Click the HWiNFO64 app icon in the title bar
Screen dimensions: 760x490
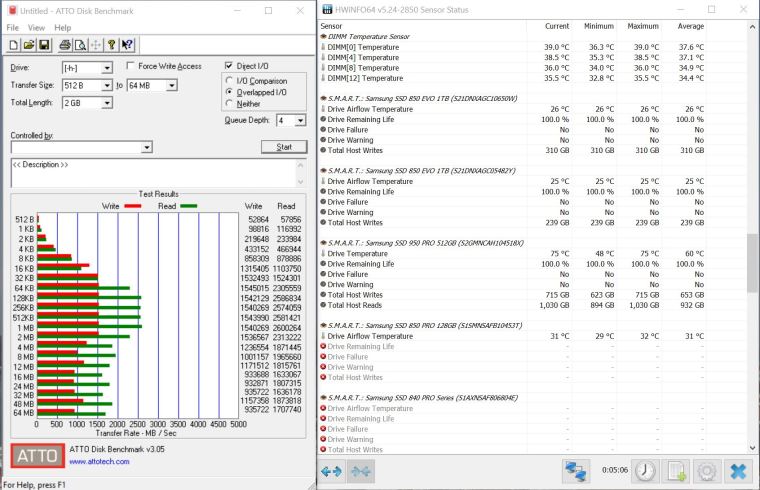328,10
